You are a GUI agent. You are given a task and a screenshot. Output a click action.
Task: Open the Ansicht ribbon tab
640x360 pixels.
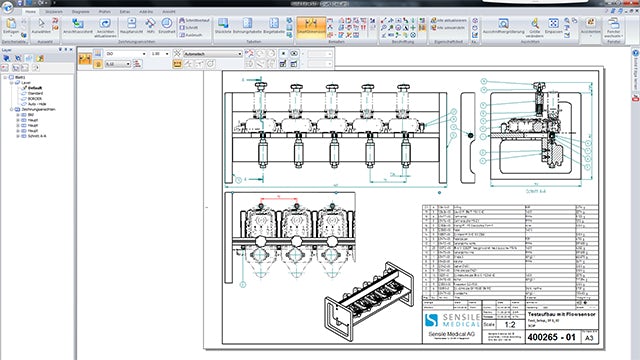pos(169,12)
